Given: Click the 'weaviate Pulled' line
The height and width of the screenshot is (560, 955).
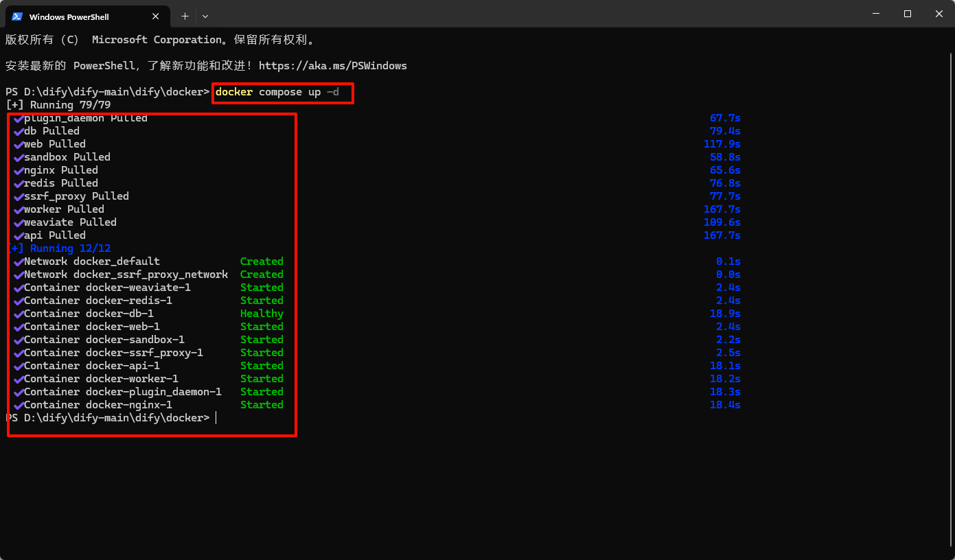Looking at the screenshot, I should pyautogui.click(x=70, y=222).
